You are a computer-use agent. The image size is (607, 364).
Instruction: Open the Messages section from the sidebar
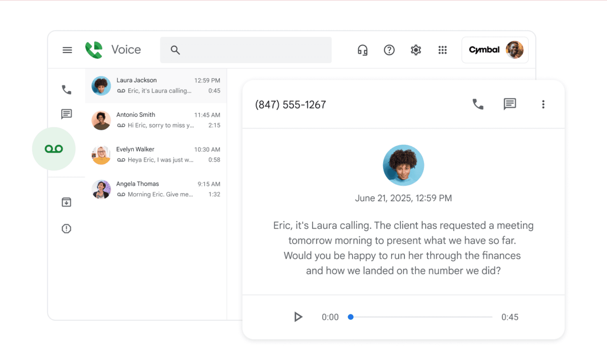66,114
